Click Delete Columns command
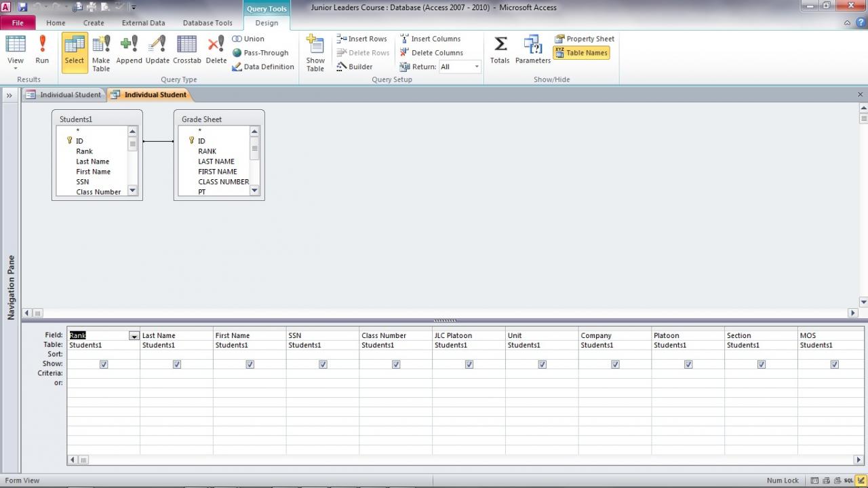Screen dimensions: 868x488 tap(431, 53)
